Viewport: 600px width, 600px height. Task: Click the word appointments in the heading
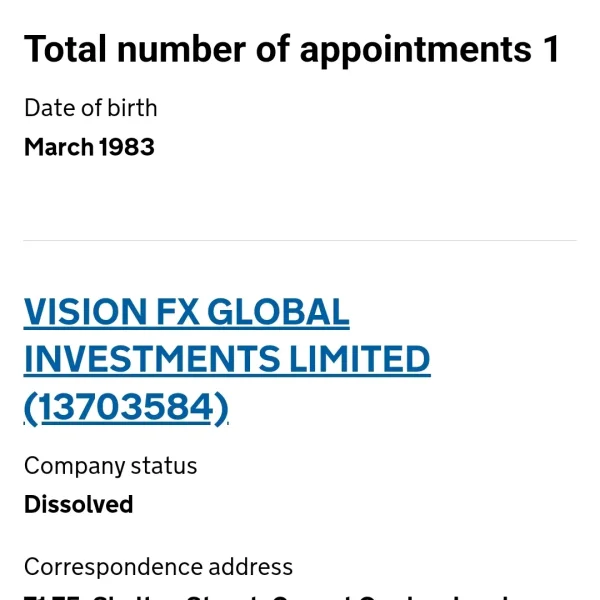(416, 49)
